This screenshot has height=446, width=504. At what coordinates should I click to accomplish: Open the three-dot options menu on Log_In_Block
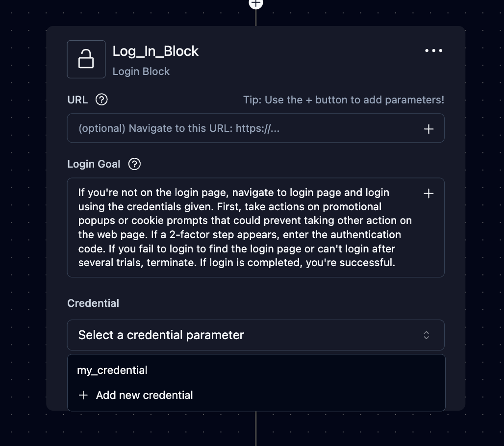433,50
